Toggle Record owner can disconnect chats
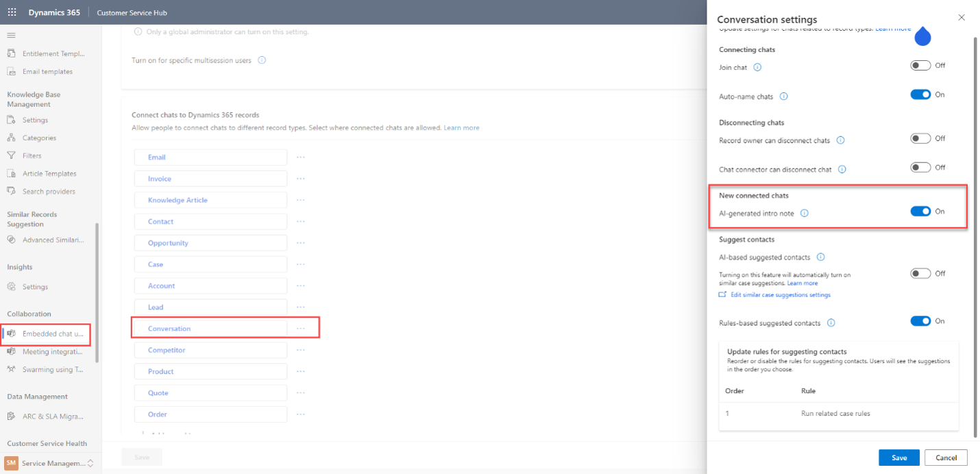 click(x=920, y=138)
